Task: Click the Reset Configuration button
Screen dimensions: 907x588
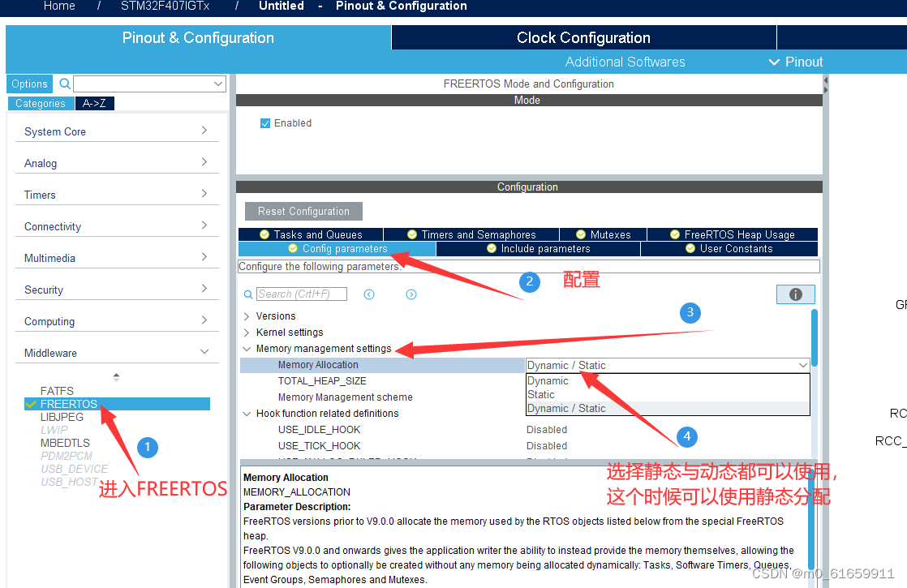Action: click(x=303, y=211)
